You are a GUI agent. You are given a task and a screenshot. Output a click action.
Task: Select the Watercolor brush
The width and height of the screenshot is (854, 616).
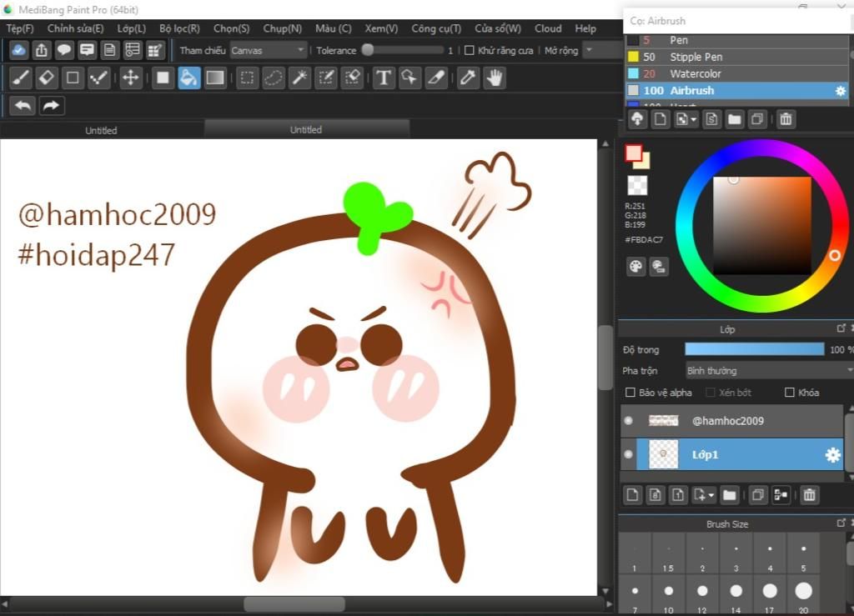[x=695, y=74]
